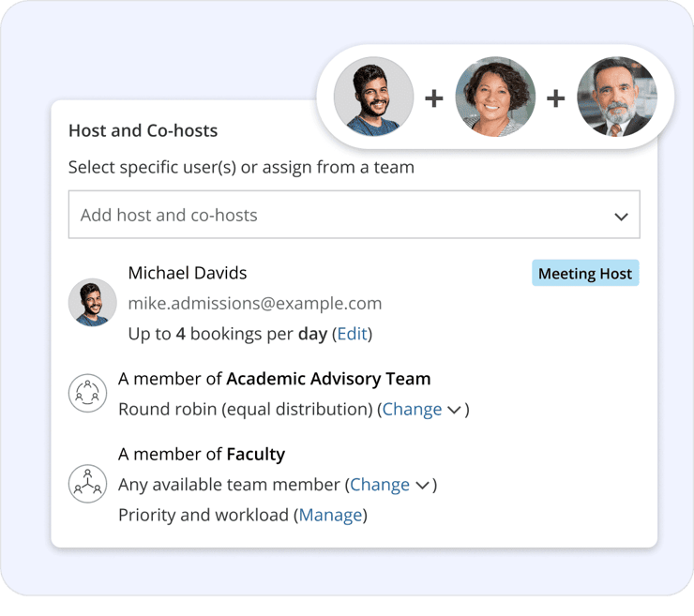Image resolution: width=694 pixels, height=616 pixels.
Task: Select the bearded man in suit avatar
Action: point(617,97)
